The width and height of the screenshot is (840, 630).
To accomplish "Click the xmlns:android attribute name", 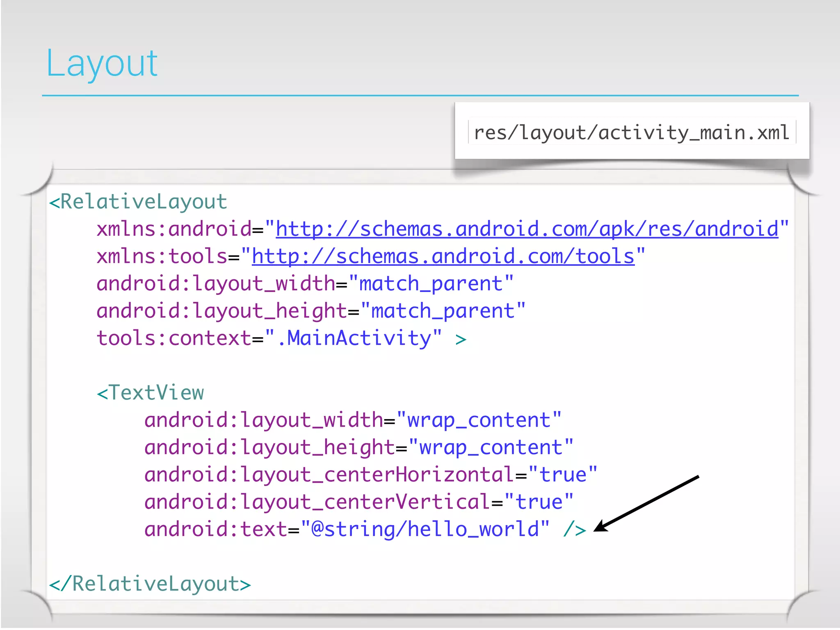I will (174, 229).
